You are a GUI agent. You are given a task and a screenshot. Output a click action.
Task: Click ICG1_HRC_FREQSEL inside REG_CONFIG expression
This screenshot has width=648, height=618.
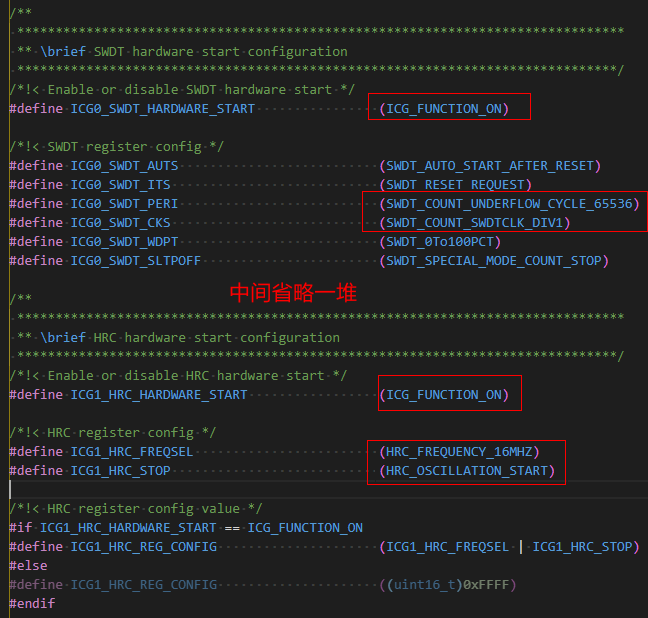(448, 547)
